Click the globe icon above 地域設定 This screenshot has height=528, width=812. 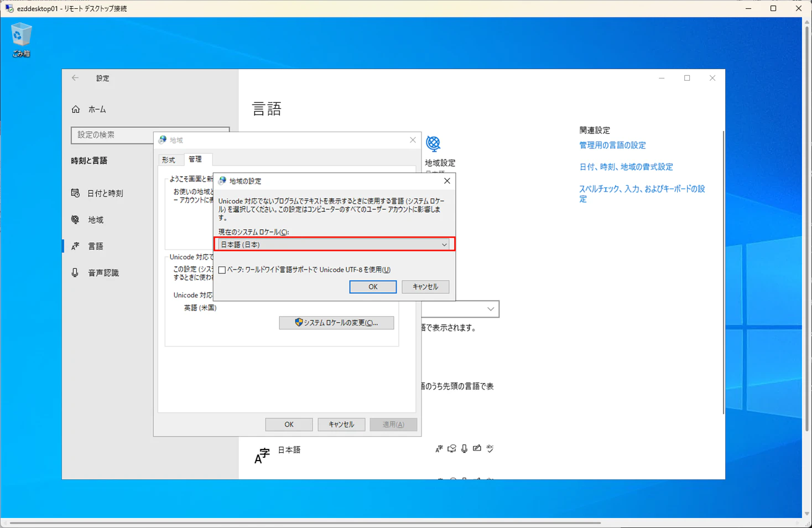433,144
